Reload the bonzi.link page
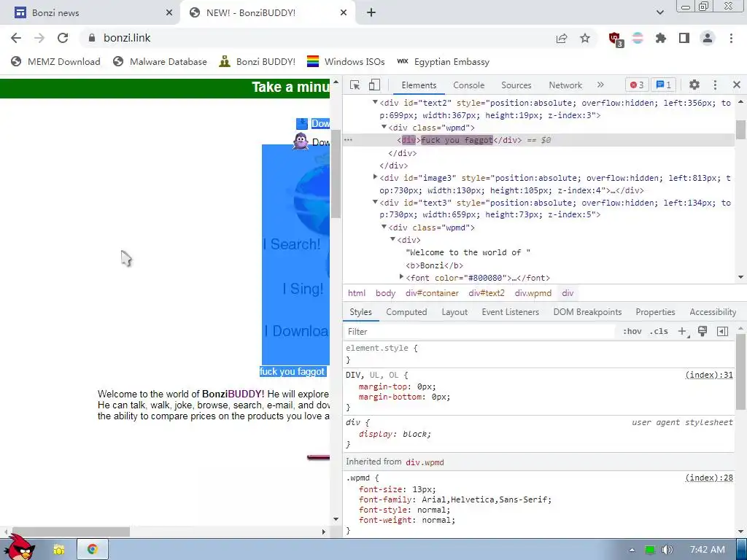The height and width of the screenshot is (560, 747). (x=63, y=38)
